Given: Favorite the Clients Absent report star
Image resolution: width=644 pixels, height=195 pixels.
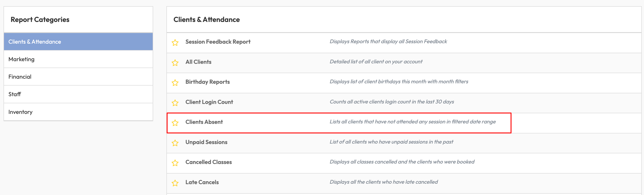Looking at the screenshot, I should tap(175, 123).
